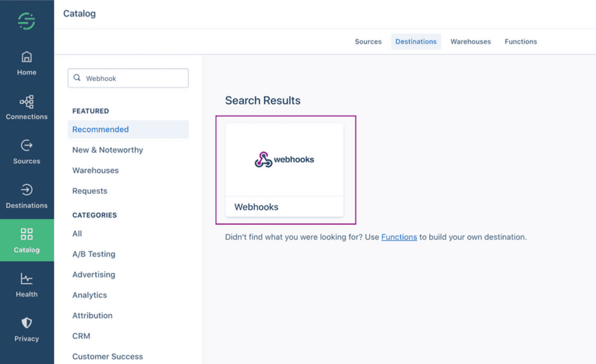
Task: Select the Recommended filter
Action: (100, 129)
